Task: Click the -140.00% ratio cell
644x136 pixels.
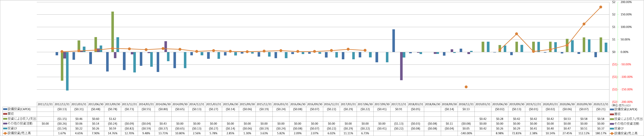Action: 466,133
